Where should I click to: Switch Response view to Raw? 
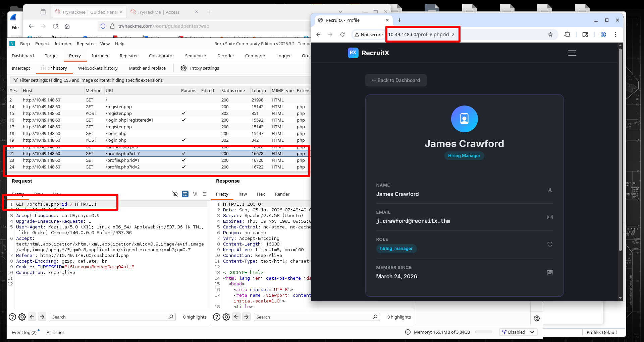[243, 194]
